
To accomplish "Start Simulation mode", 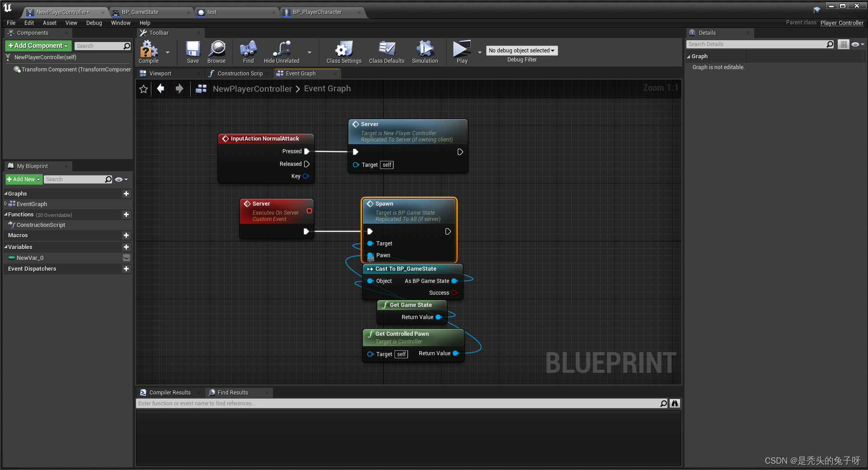I will coord(424,51).
